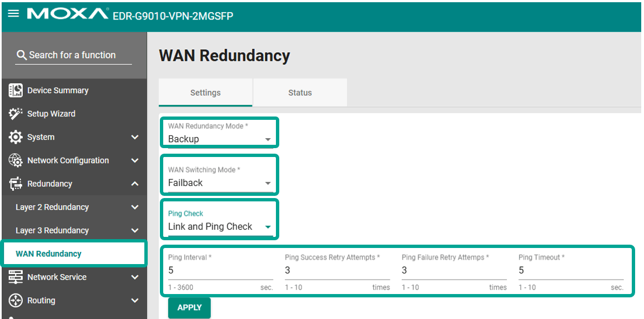Select the Settings tab

click(205, 93)
